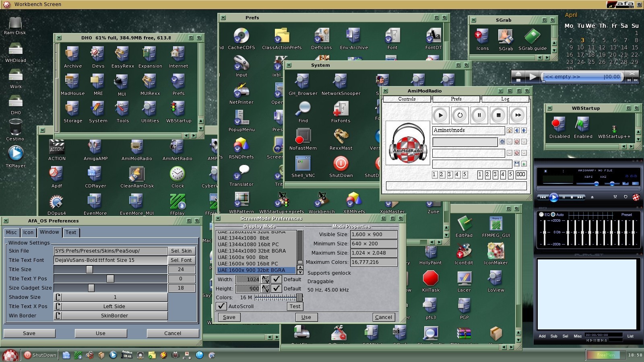Viewport: 644px width, 362px height.
Task: Switch to the Icon tab in AfA_OS Preferences
Action: point(28,232)
